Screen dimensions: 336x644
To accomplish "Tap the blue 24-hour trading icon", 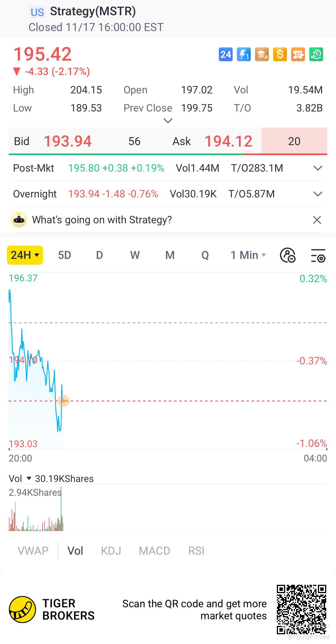I will coord(226,54).
